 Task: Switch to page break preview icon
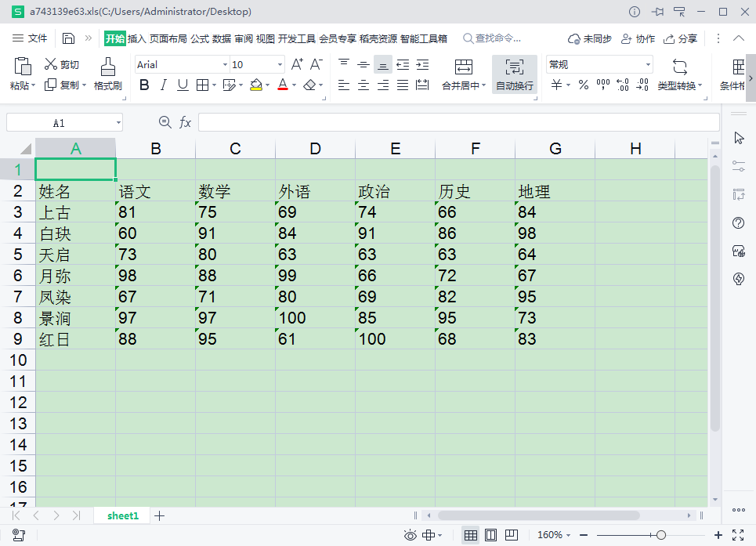coord(511,535)
